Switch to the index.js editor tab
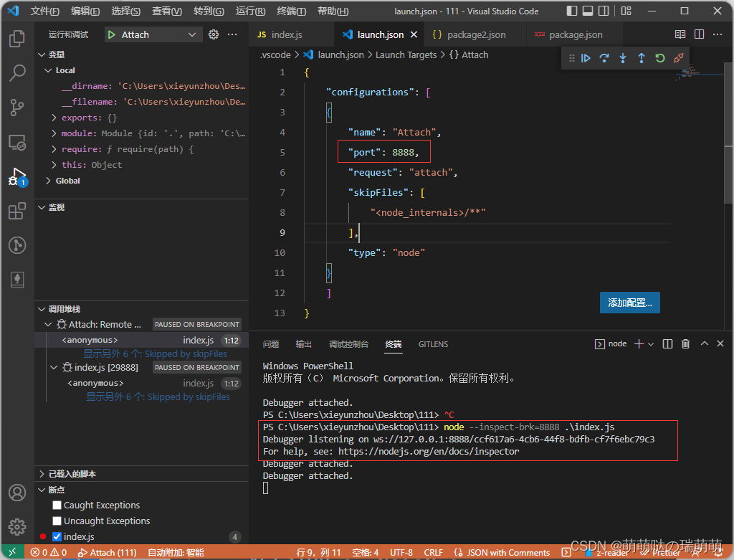Screen dimensions: 734x560 click(x=292, y=34)
